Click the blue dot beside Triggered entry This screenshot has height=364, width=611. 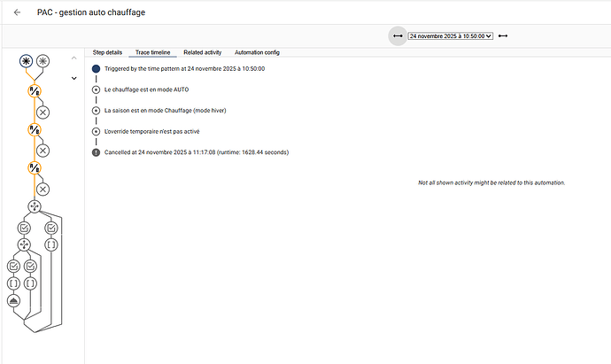[96, 69]
